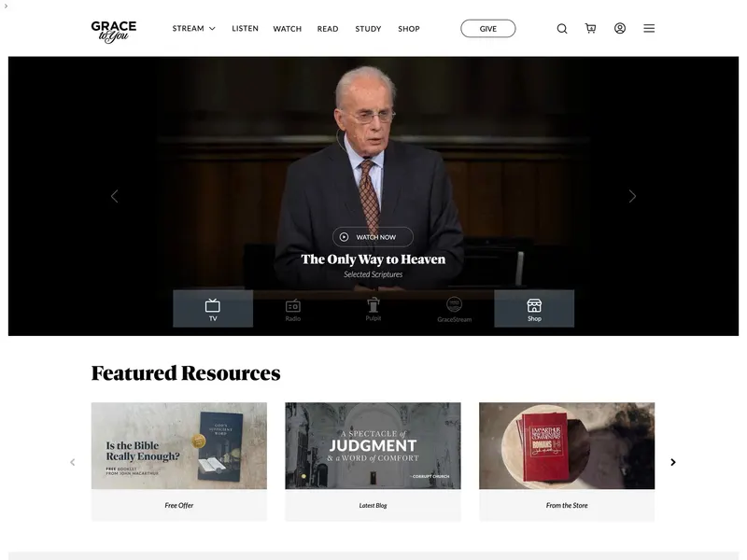Select the GraceStream tab in hero banner
This screenshot has height=560, width=747.
click(454, 309)
